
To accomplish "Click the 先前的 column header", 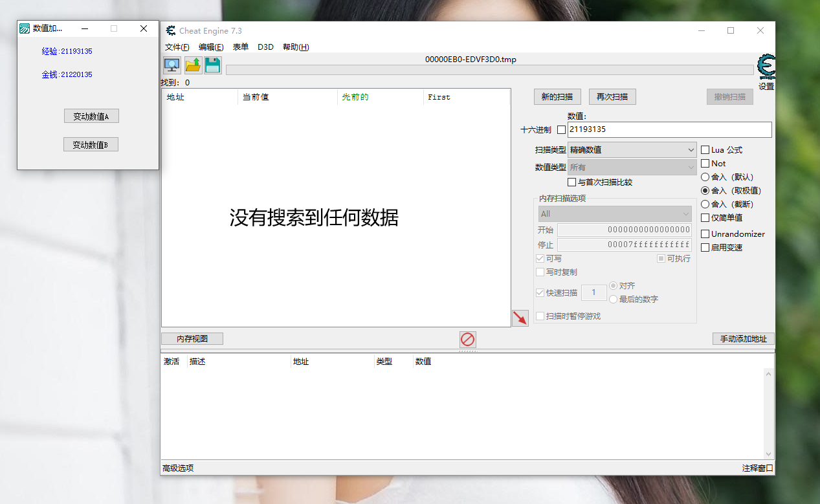I will [381, 97].
